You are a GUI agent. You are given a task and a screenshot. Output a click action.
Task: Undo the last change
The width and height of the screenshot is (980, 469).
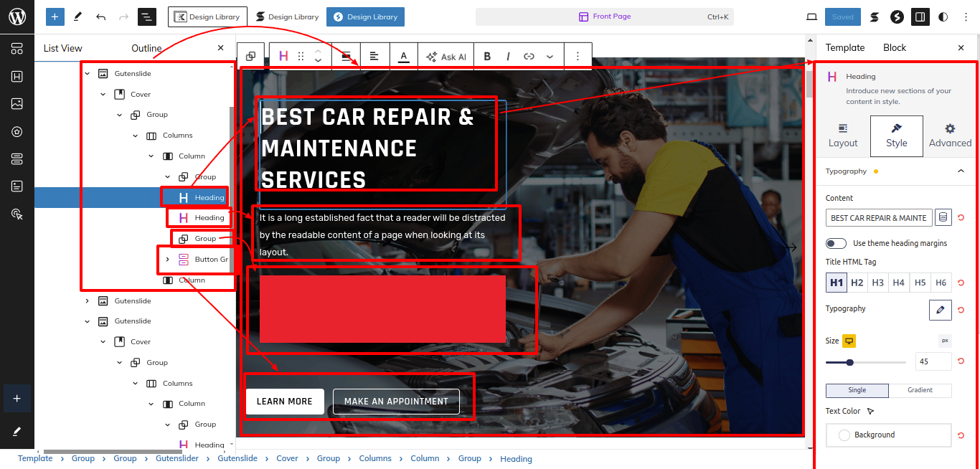tap(100, 16)
